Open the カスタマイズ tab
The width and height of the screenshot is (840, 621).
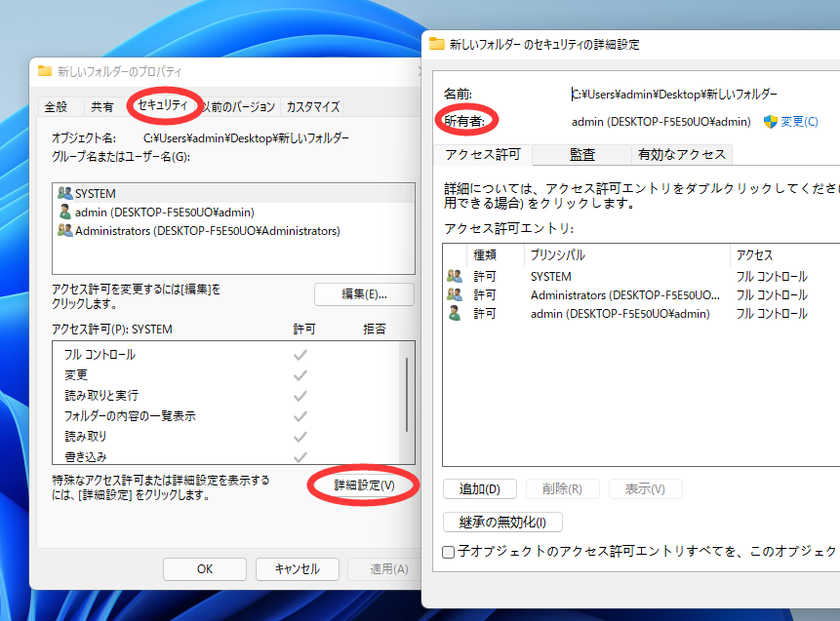(311, 107)
